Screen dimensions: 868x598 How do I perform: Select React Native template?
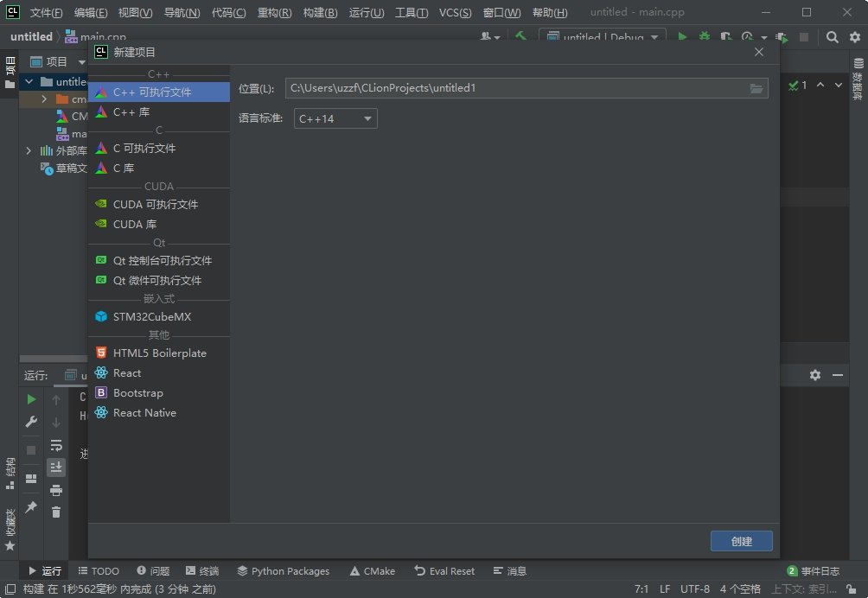(159, 413)
